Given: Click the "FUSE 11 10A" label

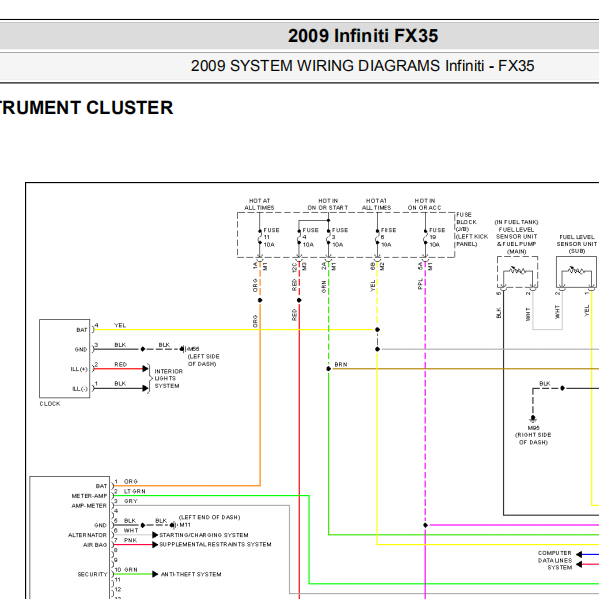Looking at the screenshot, I should point(271,237).
